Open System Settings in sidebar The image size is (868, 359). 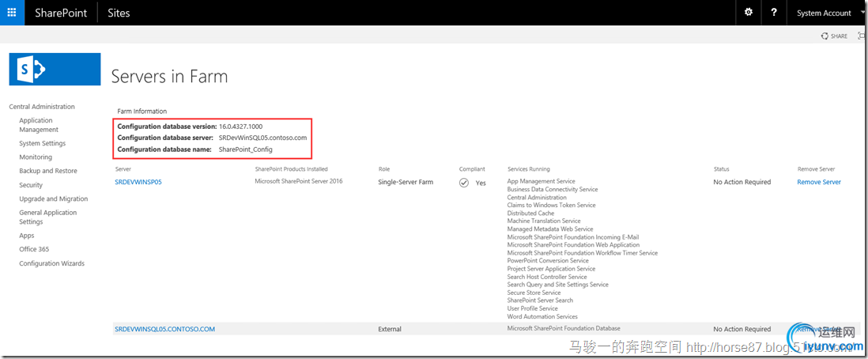[x=42, y=143]
